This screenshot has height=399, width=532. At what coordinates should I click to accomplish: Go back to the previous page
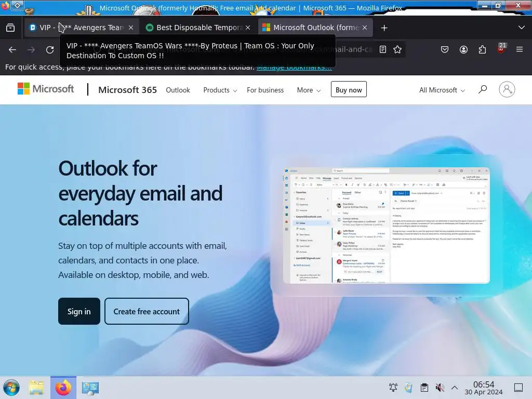point(12,50)
